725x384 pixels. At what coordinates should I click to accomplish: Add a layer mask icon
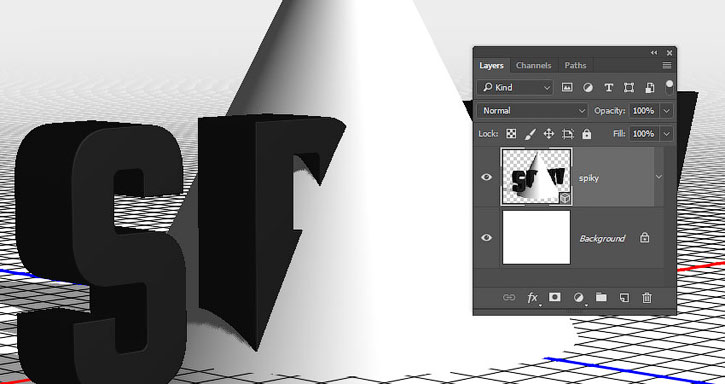555,297
